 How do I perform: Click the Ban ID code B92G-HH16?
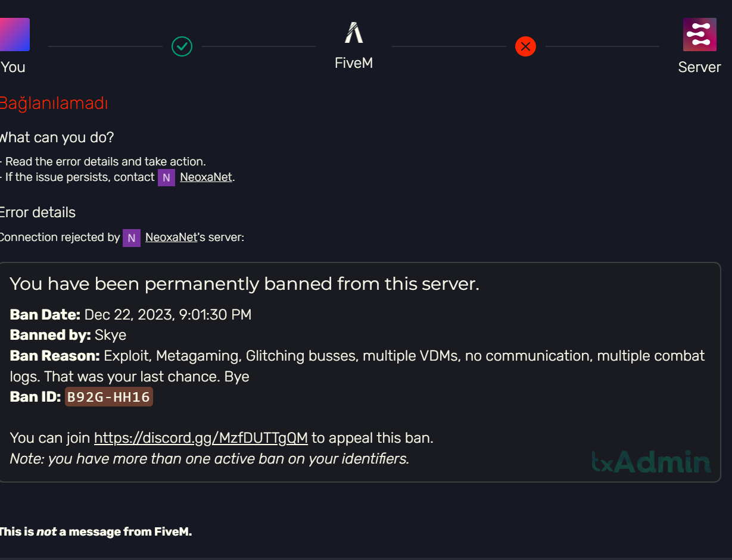[108, 397]
